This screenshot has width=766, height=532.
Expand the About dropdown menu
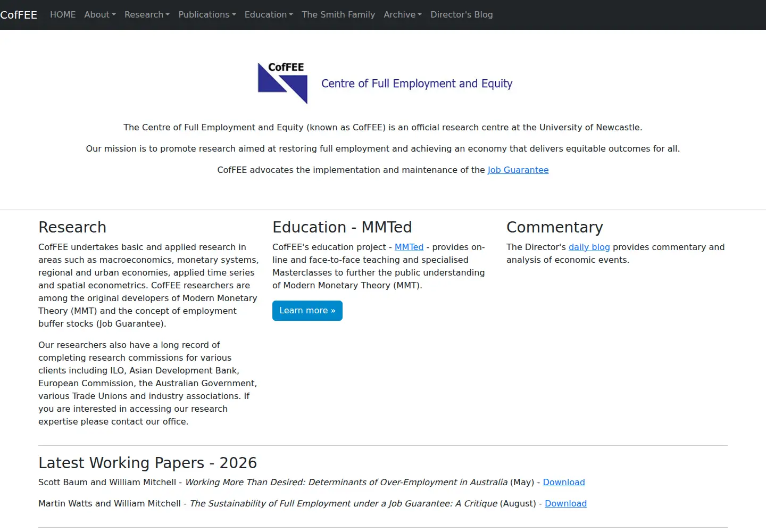[x=100, y=15]
